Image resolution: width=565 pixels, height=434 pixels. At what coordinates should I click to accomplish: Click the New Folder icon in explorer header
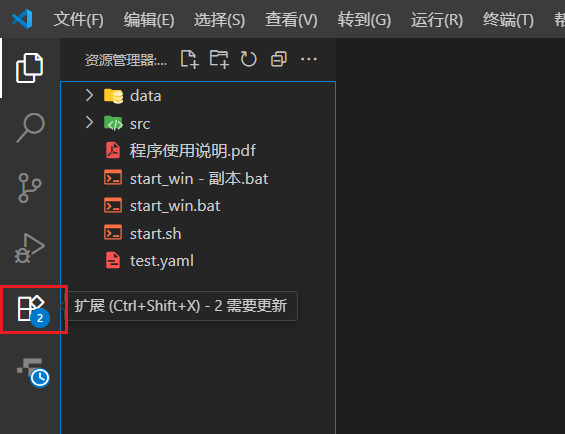(219, 59)
